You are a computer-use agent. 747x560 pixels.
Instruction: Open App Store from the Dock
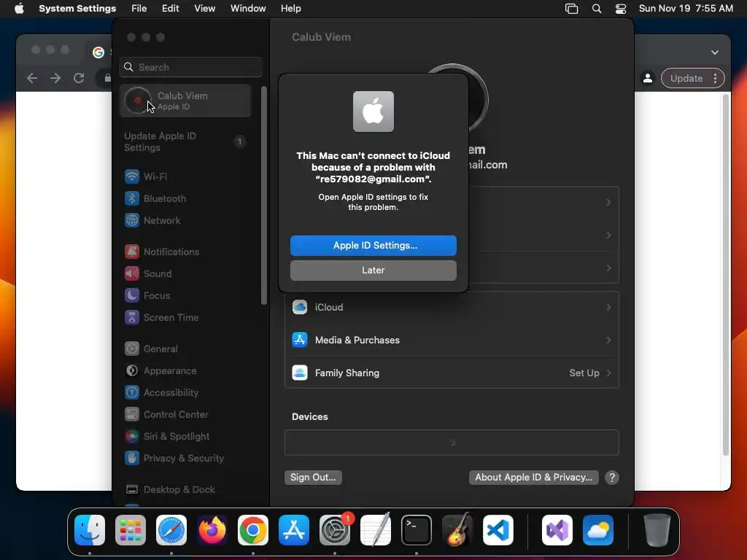[294, 530]
